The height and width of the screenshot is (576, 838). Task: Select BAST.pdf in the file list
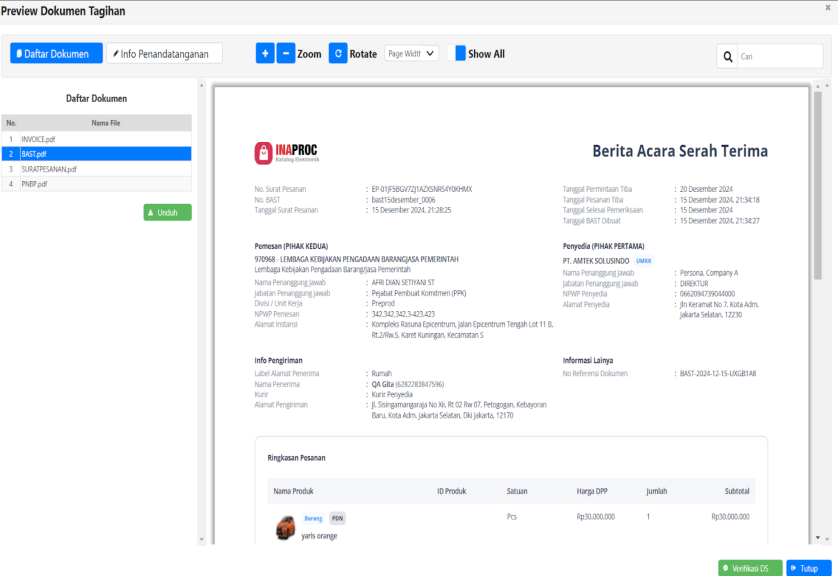34,154
